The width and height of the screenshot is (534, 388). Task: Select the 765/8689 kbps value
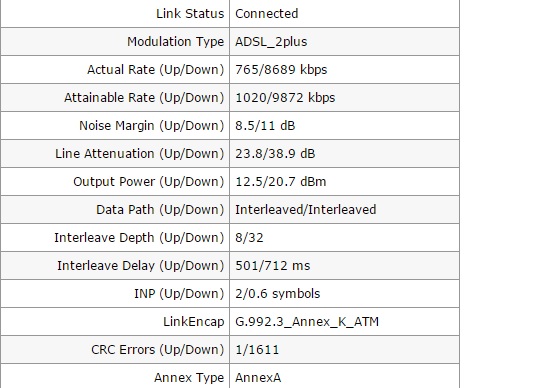coord(281,70)
